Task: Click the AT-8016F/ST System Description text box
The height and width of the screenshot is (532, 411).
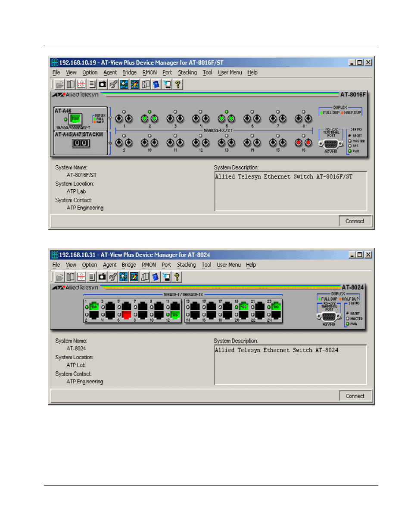Action: point(291,191)
